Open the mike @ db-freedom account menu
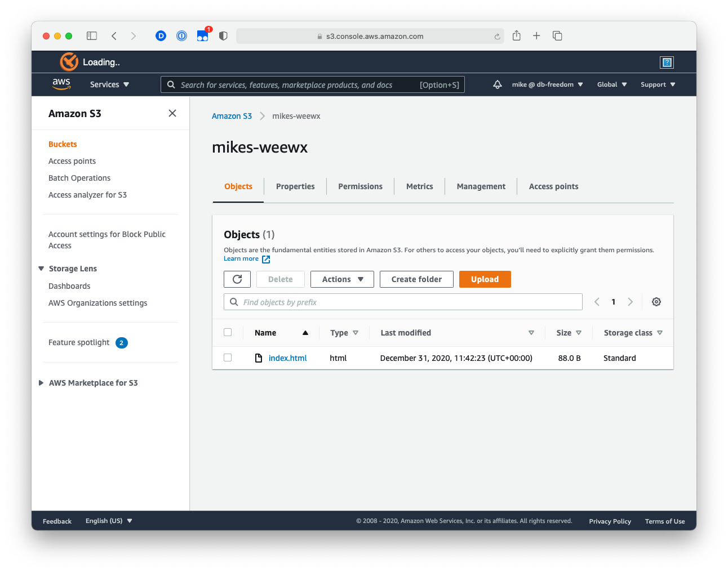The width and height of the screenshot is (728, 572). (547, 84)
